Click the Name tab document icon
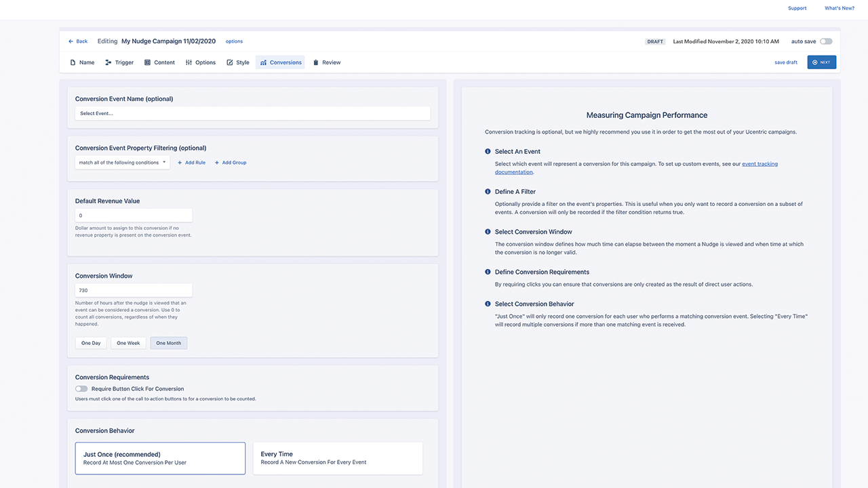The width and height of the screenshot is (868, 488). pyautogui.click(x=73, y=62)
